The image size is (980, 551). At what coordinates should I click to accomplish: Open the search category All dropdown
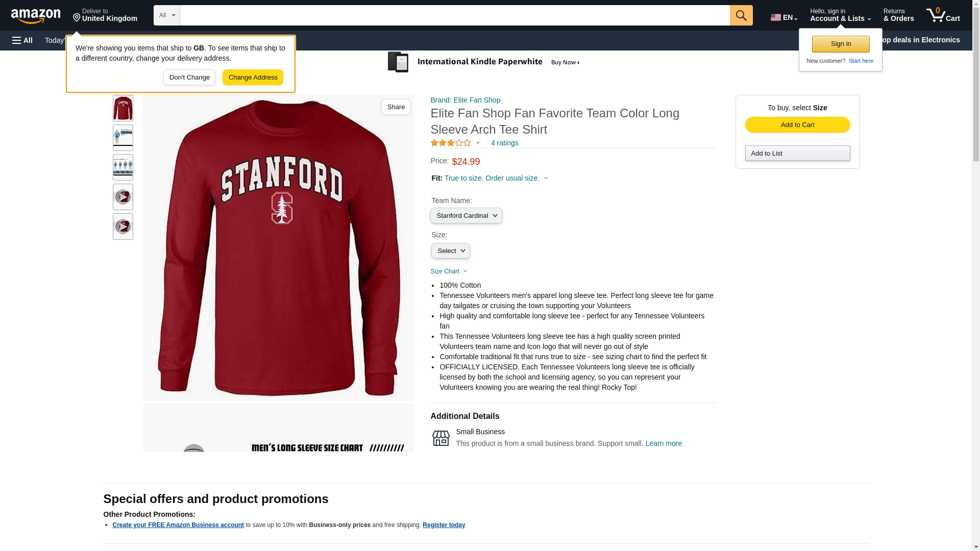(x=166, y=15)
